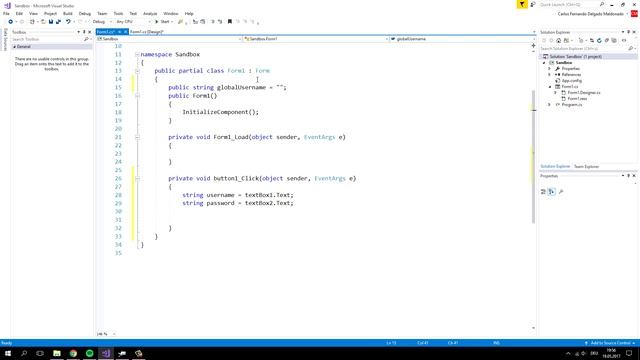Click the Save All icon in toolbar

click(58, 22)
